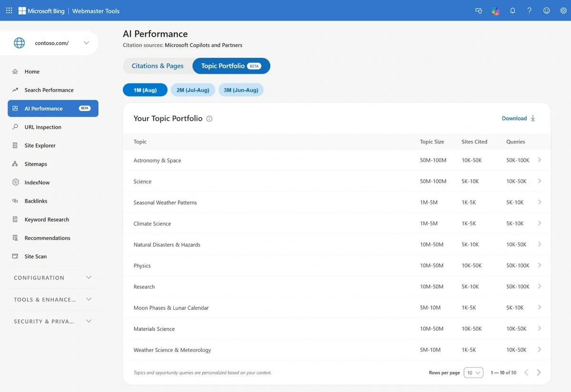Select the 1M (Aug) time range
571x392 pixels.
coord(145,90)
